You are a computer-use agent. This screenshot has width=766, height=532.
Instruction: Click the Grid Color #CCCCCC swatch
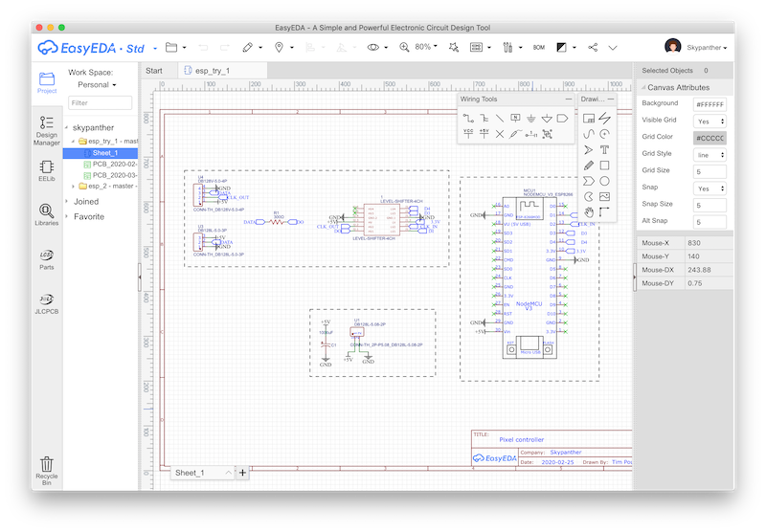[x=710, y=138]
